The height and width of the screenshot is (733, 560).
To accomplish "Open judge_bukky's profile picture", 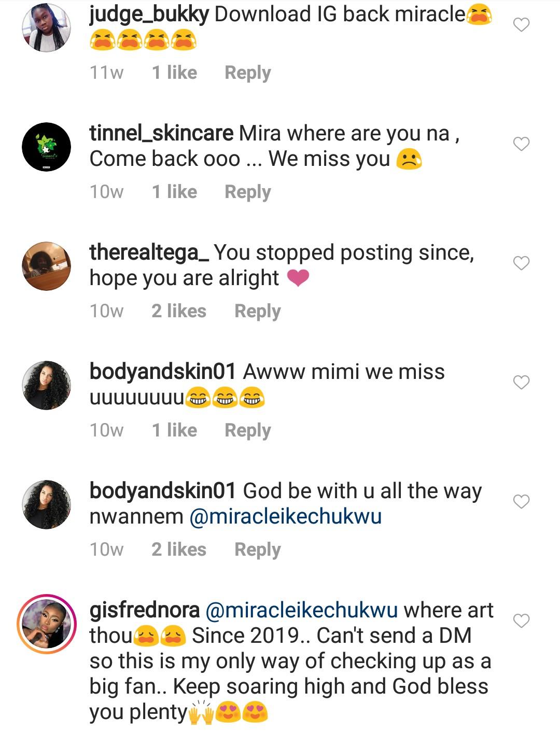I will 47,28.
